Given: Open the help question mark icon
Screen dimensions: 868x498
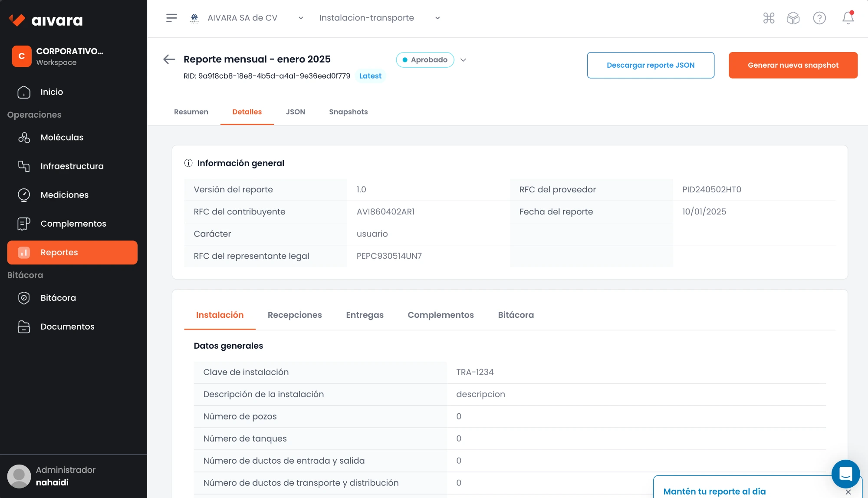Looking at the screenshot, I should pyautogui.click(x=819, y=18).
